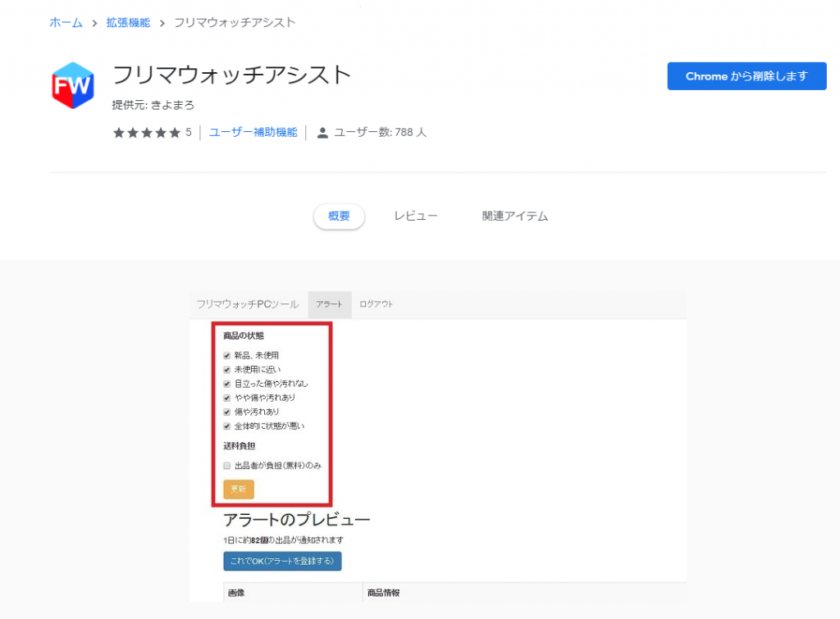The width and height of the screenshot is (840, 619).
Task: Select the 概要 tab
Action: pos(339,216)
